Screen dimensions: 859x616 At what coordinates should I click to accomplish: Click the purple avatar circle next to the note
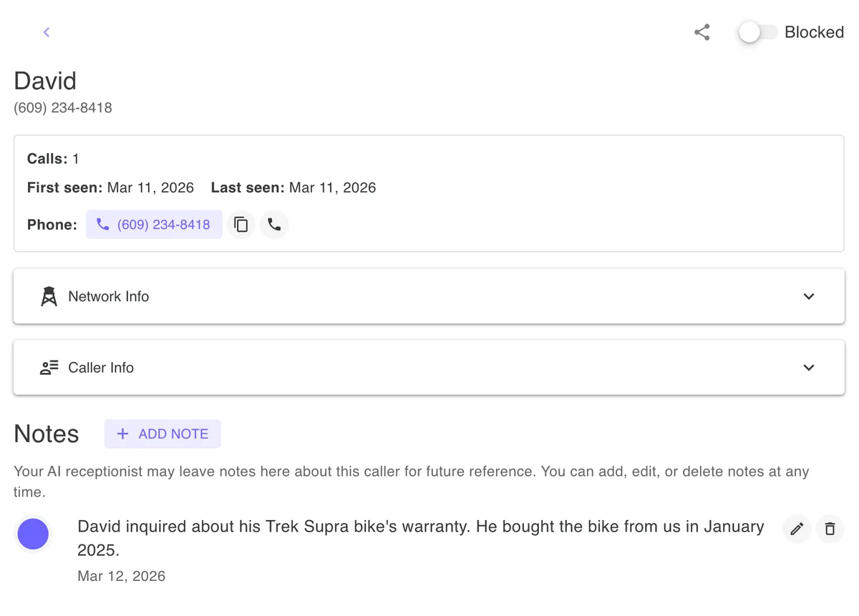[33, 534]
